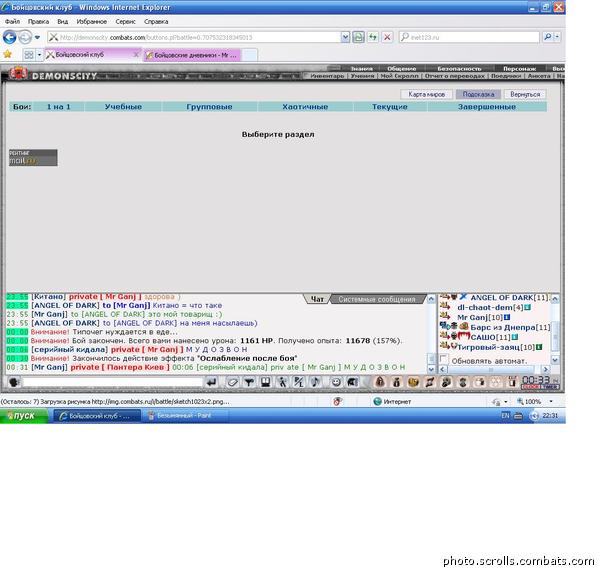Image resolution: width=600 pixels, height=571 pixels.
Task: Open the Файл menu
Action: [x=12, y=21]
